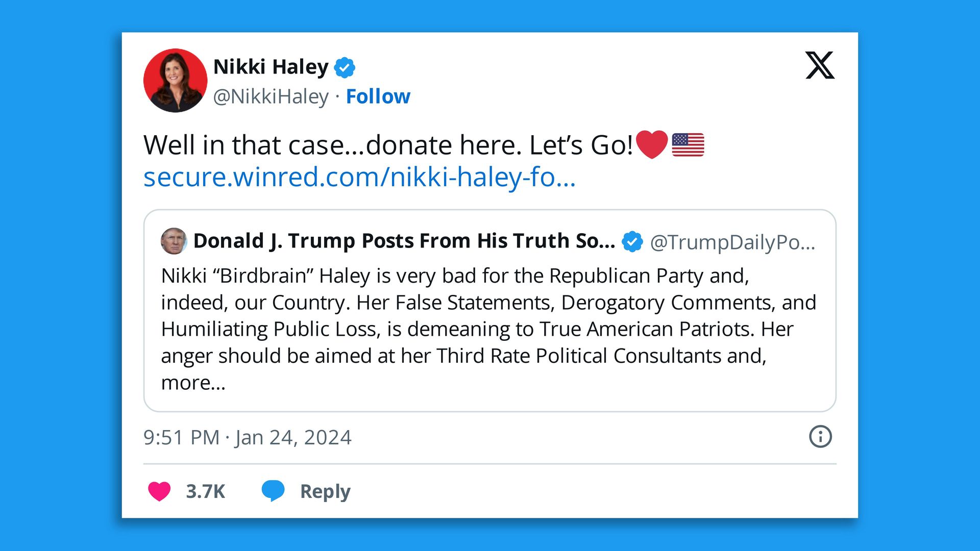Click the X logo icon
The height and width of the screenshot is (551, 980).
[x=820, y=65]
